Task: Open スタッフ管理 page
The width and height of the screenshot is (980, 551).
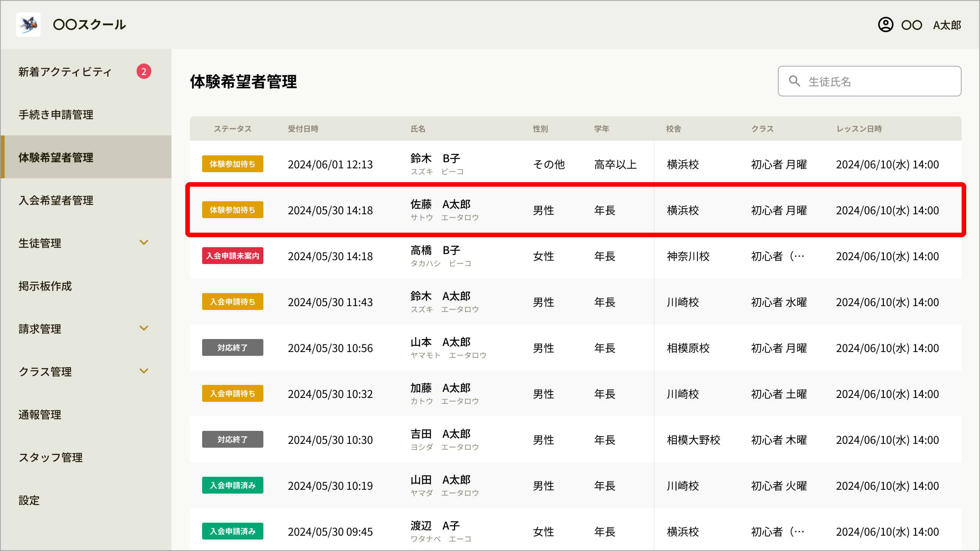Action: coord(86,457)
